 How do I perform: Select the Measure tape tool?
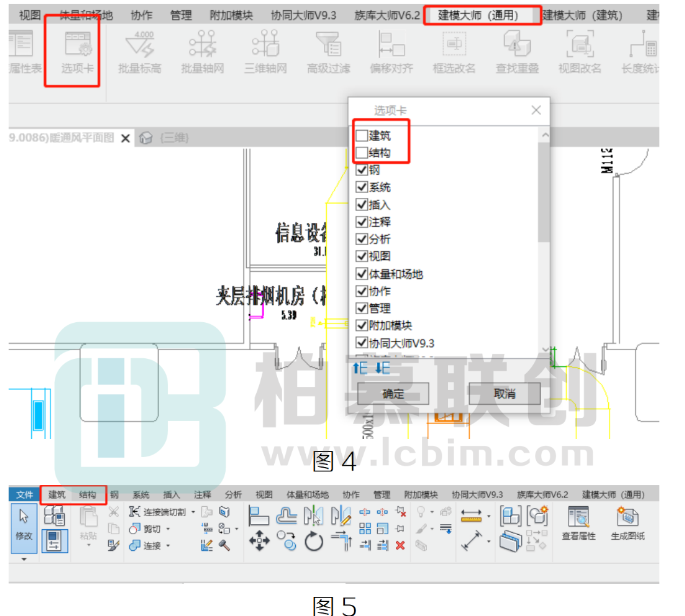coord(471,516)
